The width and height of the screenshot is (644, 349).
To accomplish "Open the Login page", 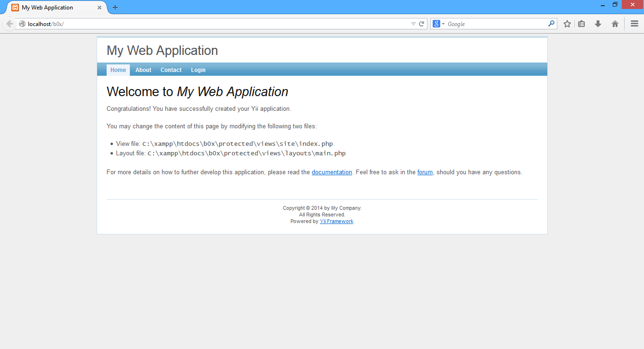I will pyautogui.click(x=198, y=70).
